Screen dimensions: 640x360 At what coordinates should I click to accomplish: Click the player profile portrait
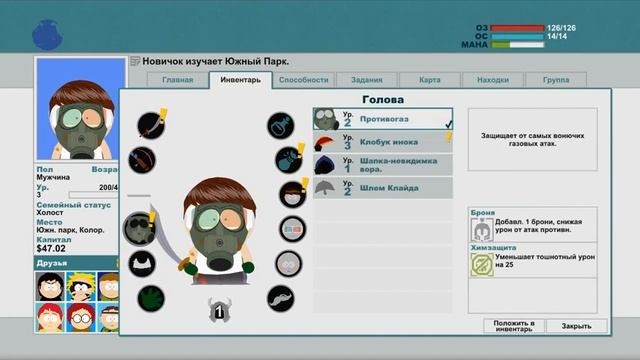click(x=81, y=109)
